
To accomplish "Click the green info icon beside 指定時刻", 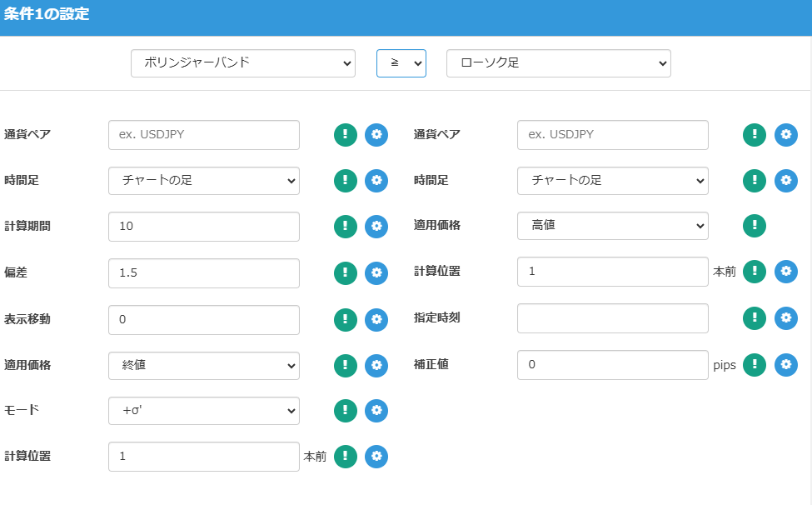I will coord(755,318).
